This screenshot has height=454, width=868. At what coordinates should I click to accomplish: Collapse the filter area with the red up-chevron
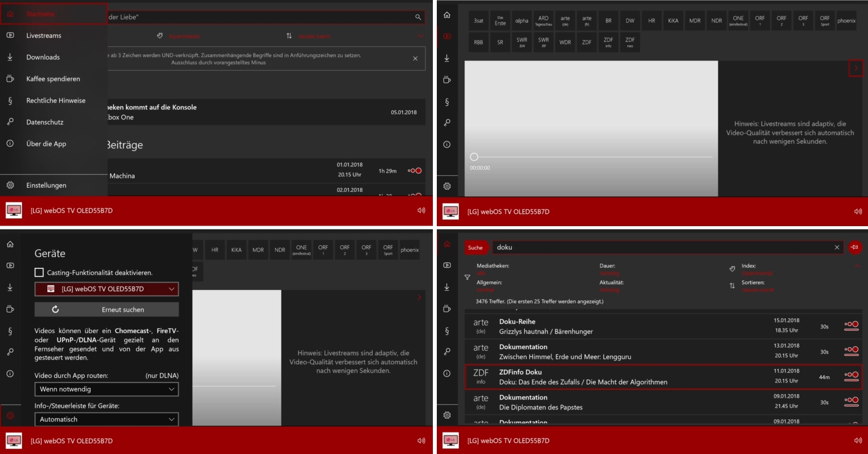point(858,266)
